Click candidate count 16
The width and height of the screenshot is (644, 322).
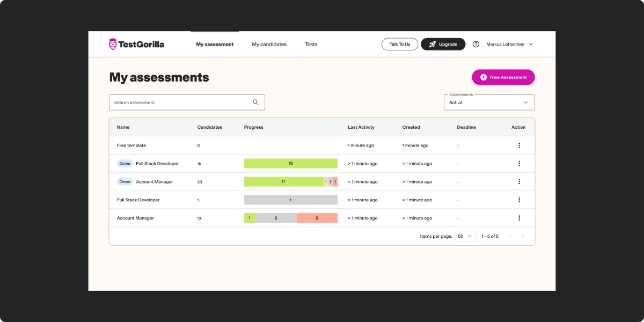click(x=199, y=164)
